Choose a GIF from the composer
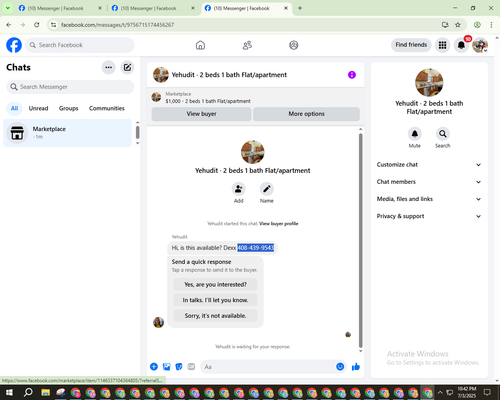500x400 pixels. click(x=191, y=367)
